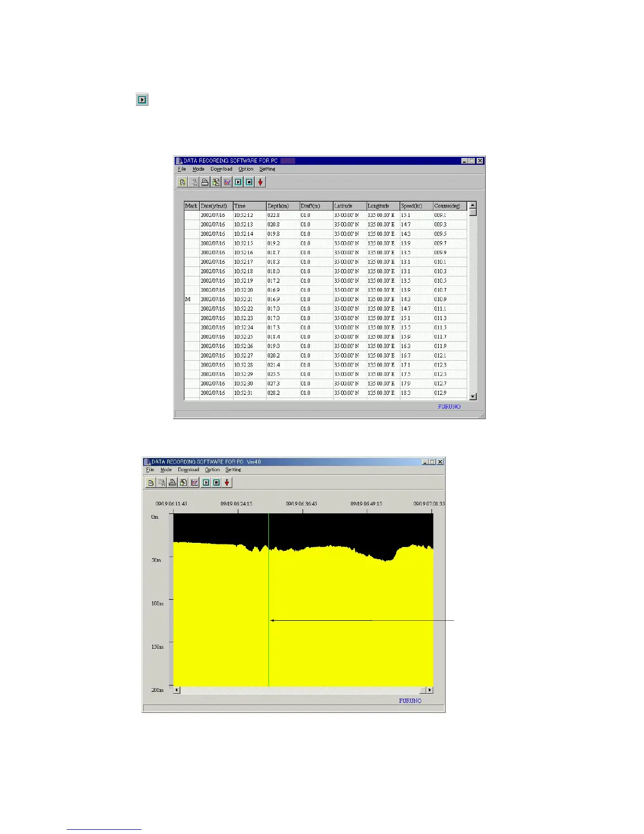644x834 pixels.
Task: Click the Course(deg) column header
Action: 450,206
